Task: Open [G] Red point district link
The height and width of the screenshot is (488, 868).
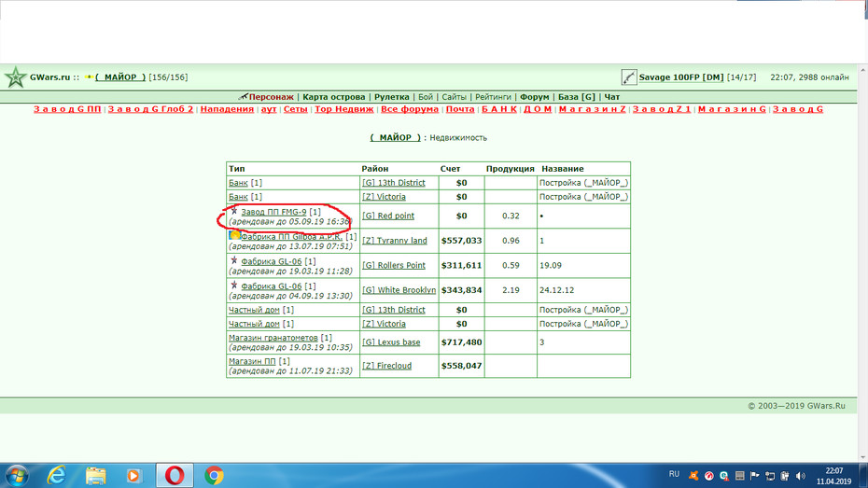Action: pyautogui.click(x=388, y=216)
